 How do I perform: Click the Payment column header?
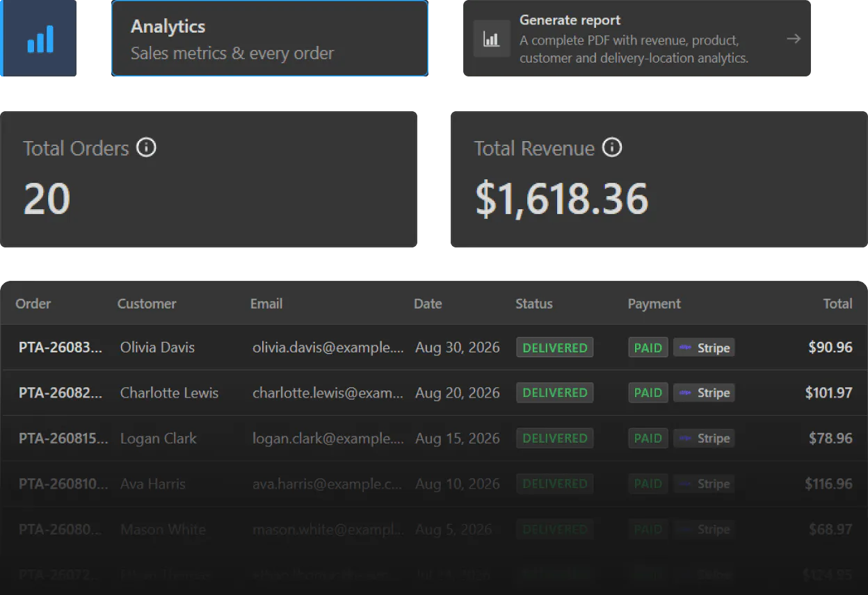point(654,304)
